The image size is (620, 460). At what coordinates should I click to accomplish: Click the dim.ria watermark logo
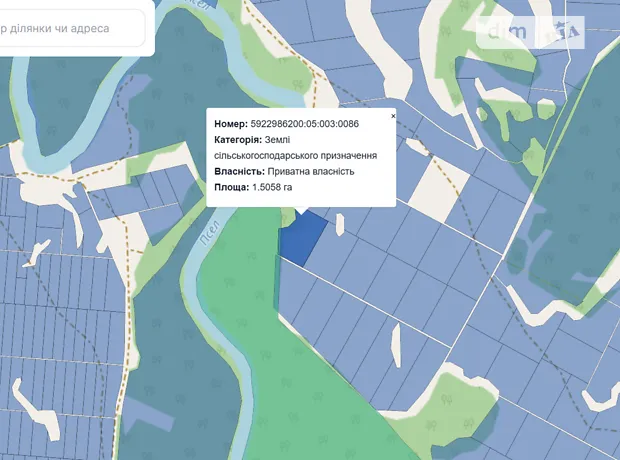coord(535,33)
